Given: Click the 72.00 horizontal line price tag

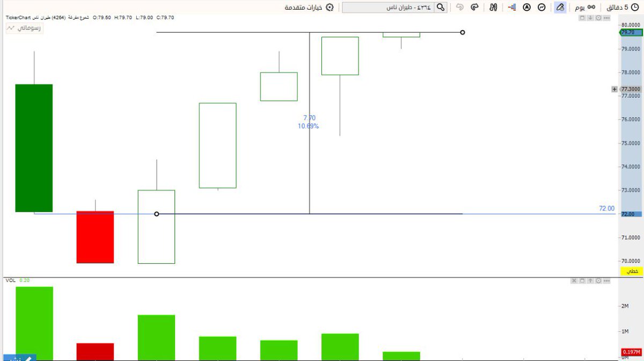Looking at the screenshot, I should point(631,214).
